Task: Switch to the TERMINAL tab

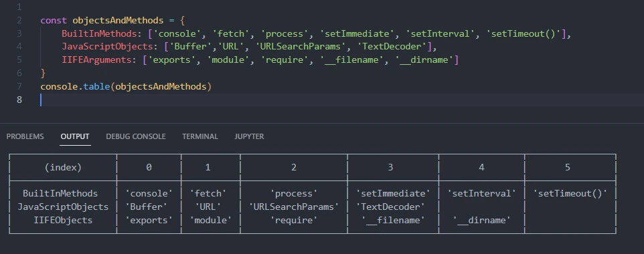Action: (x=200, y=136)
